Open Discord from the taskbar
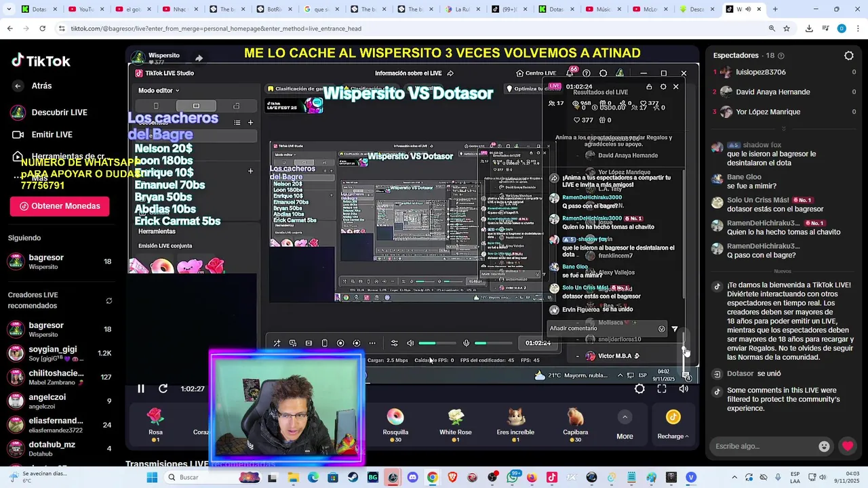 412,477
